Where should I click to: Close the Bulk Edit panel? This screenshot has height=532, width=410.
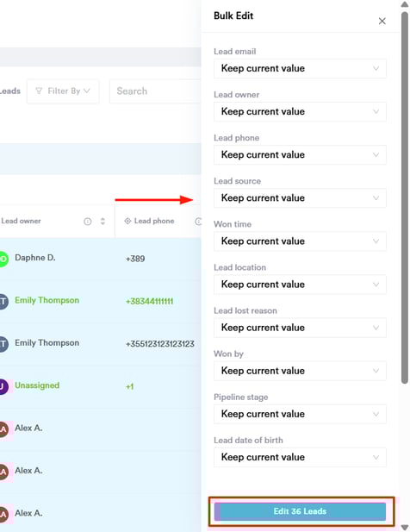pos(382,21)
